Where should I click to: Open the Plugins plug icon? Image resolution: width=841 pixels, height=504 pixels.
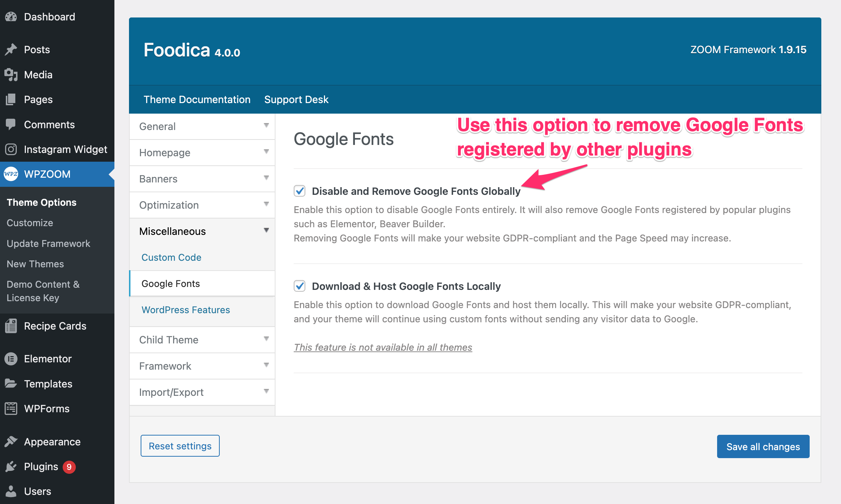point(11,466)
